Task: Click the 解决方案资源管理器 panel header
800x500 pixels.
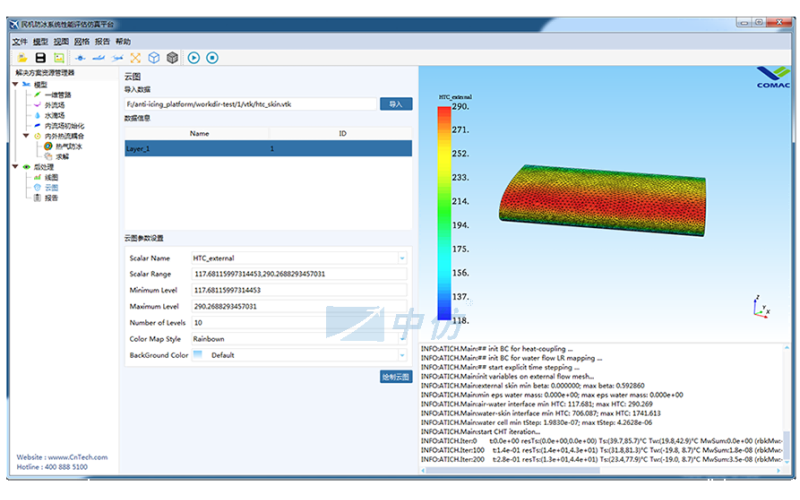Action: 45,73
